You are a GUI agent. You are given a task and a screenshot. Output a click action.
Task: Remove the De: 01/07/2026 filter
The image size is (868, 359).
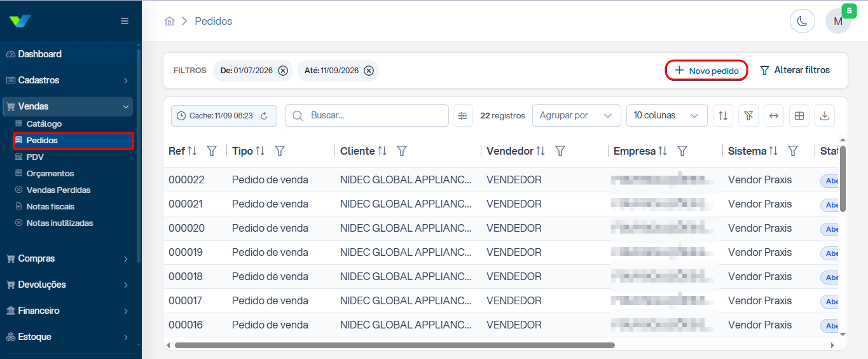point(283,71)
